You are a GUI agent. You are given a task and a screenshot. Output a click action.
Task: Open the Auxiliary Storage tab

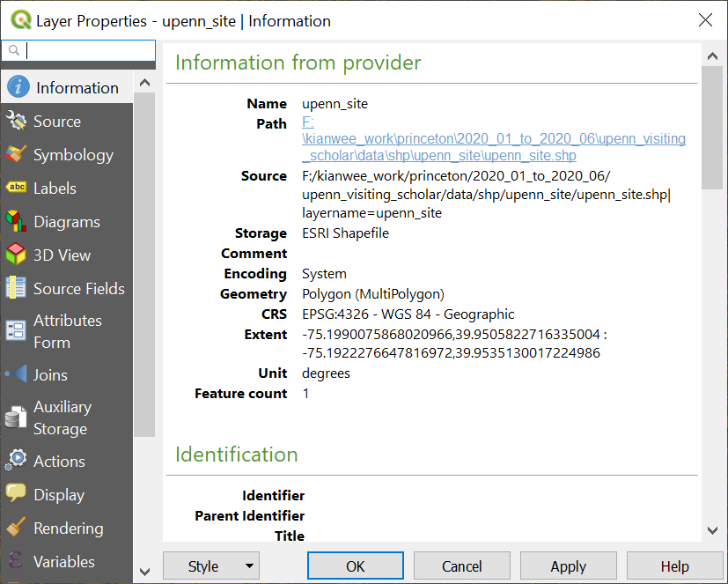pos(60,418)
